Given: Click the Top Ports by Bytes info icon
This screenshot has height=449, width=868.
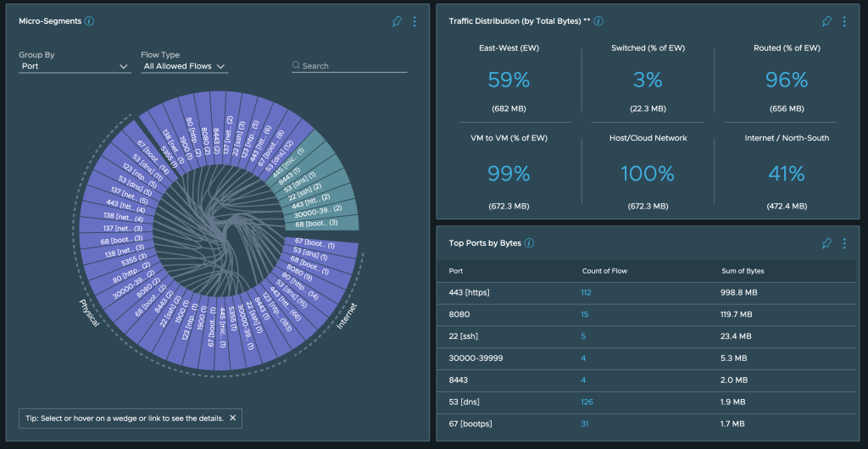Looking at the screenshot, I should tap(529, 243).
